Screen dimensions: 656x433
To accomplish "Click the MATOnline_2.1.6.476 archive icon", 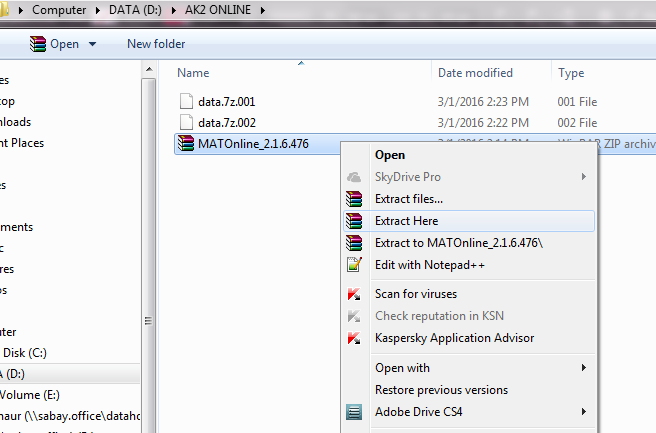I will click(184, 144).
